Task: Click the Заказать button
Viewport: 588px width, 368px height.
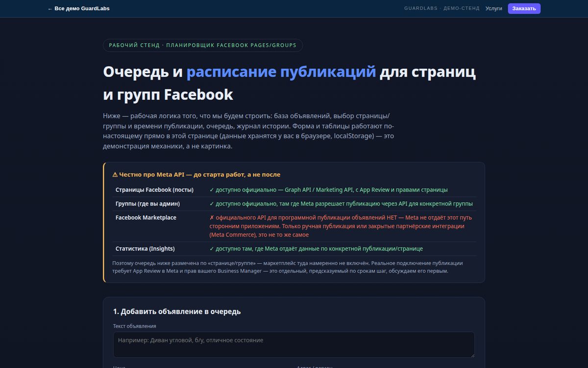Action: pos(524,8)
